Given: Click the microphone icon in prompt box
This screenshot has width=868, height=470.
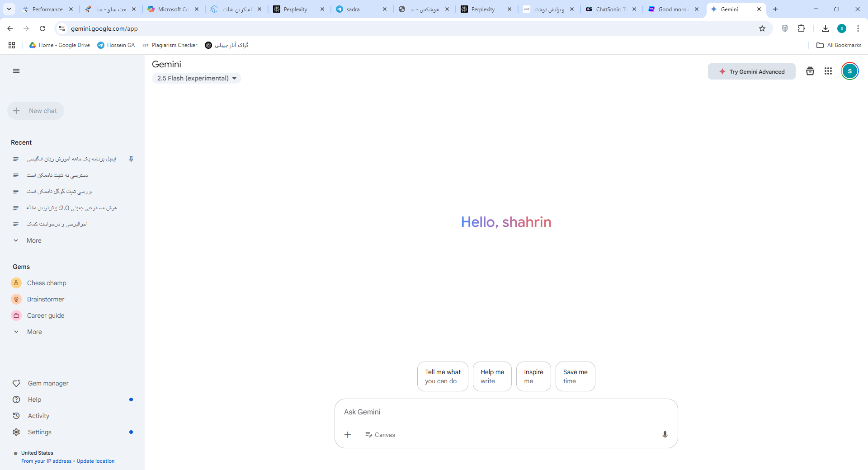Looking at the screenshot, I should [x=665, y=435].
